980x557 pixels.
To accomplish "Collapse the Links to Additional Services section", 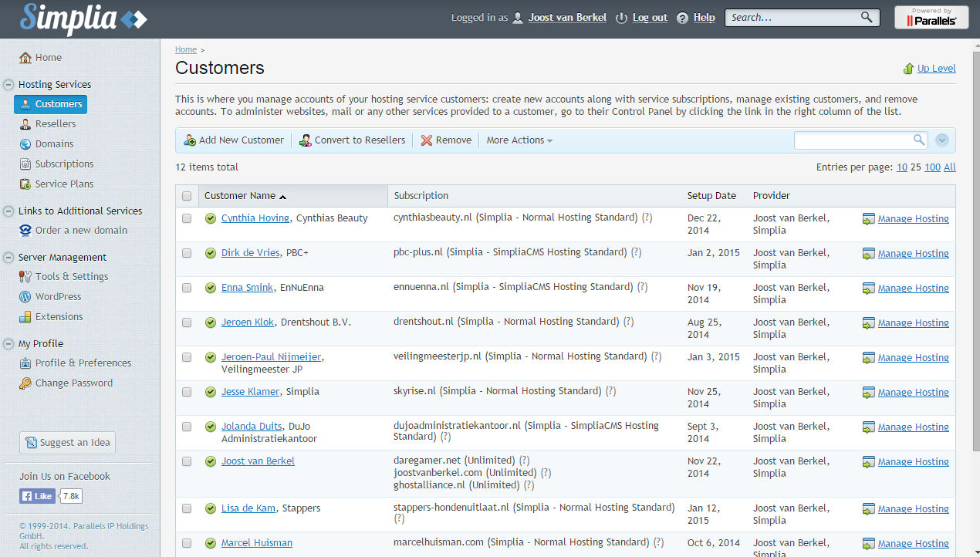I will pyautogui.click(x=8, y=211).
